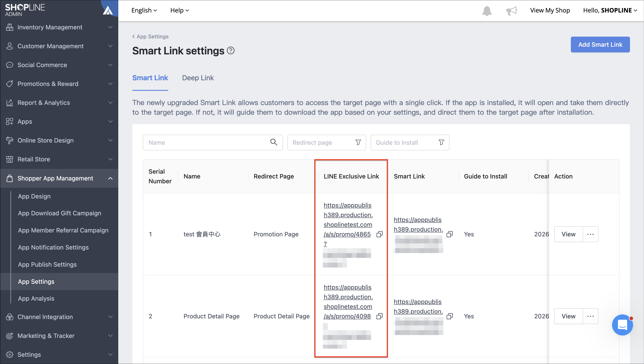Viewport: 644px width, 364px height.
Task: Click the Add Smart Link button
Action: 600,45
